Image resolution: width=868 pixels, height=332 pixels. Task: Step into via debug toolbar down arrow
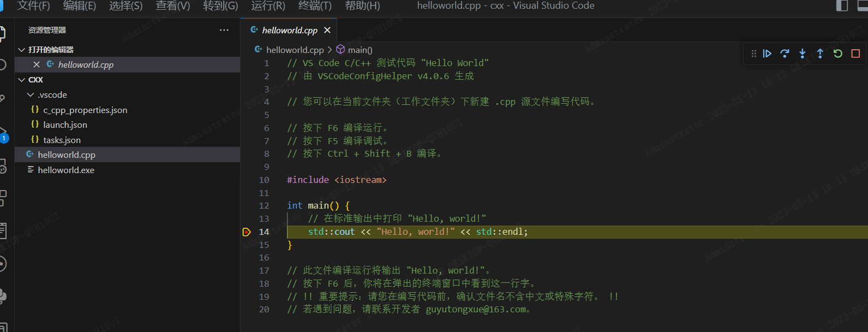[x=803, y=54]
